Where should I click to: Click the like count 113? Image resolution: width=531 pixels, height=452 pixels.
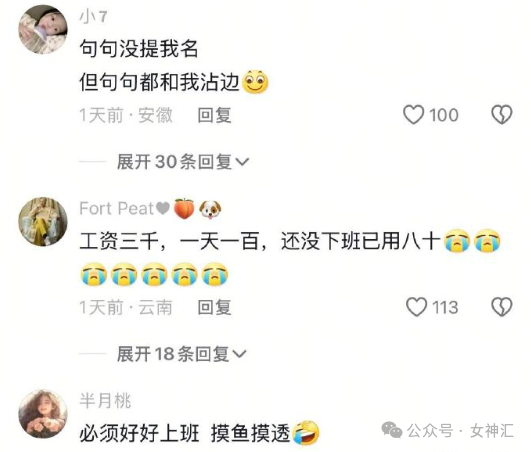tap(445, 307)
